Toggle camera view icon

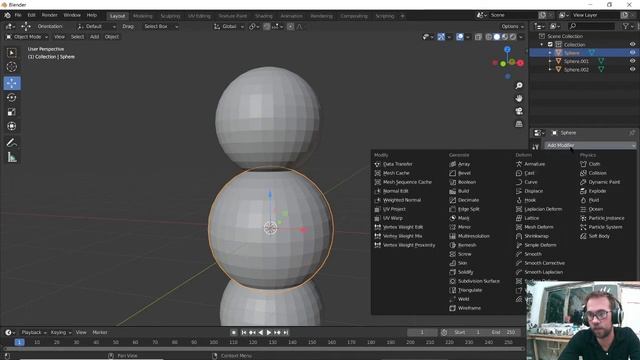click(x=519, y=111)
